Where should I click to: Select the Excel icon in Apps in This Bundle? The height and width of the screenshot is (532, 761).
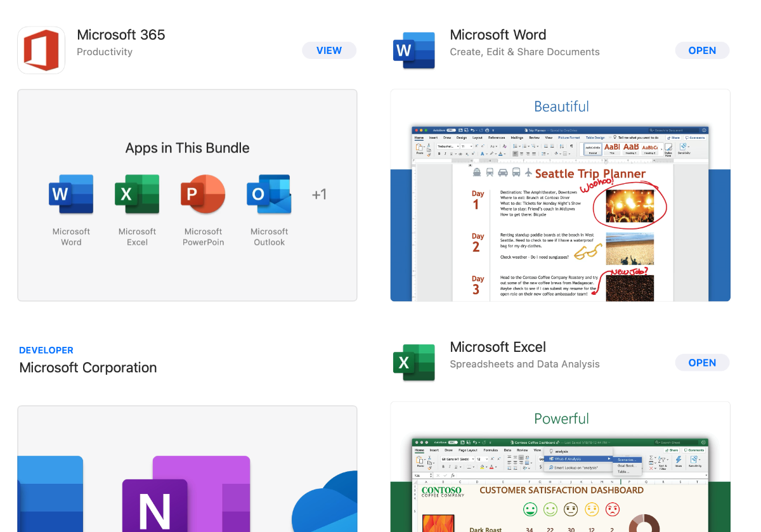coord(137,194)
